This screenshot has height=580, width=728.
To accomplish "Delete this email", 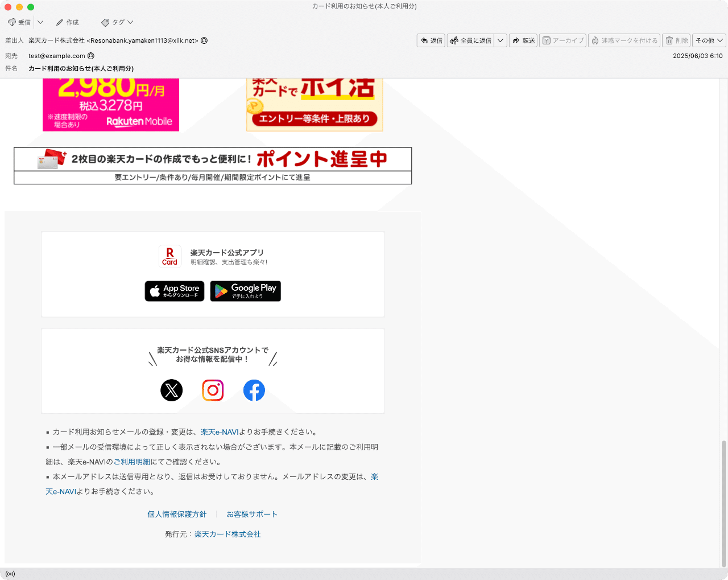I will tap(676, 40).
